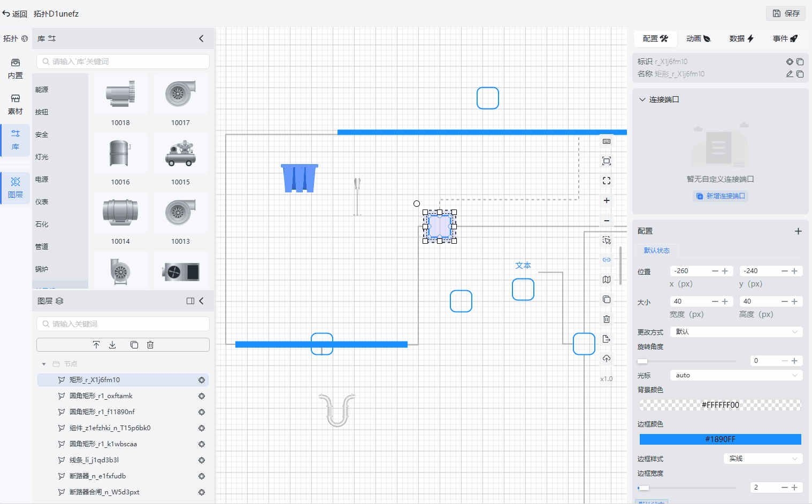
Task: Open the 边框样式 dropdown
Action: [763, 459]
